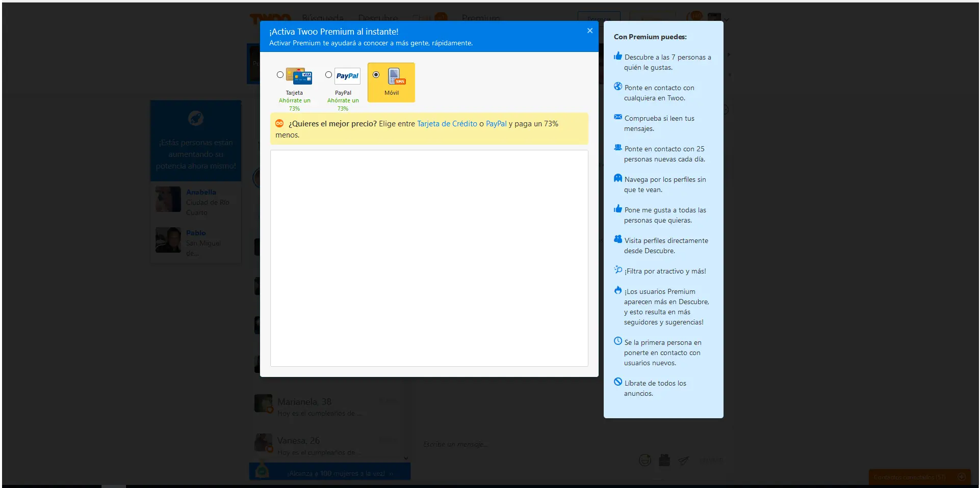Click the Twoo logo in background header
The height and width of the screenshot is (488, 980).
click(x=270, y=18)
